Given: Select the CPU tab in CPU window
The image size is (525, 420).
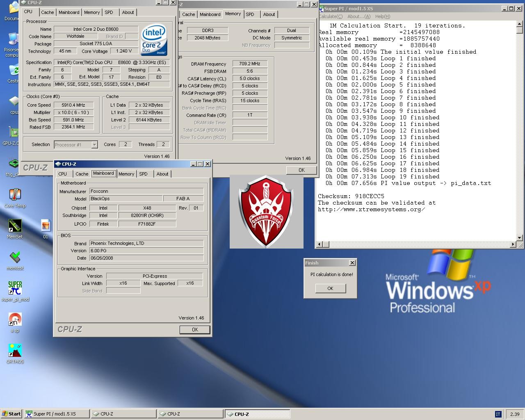Looking at the screenshot, I should point(28,11).
